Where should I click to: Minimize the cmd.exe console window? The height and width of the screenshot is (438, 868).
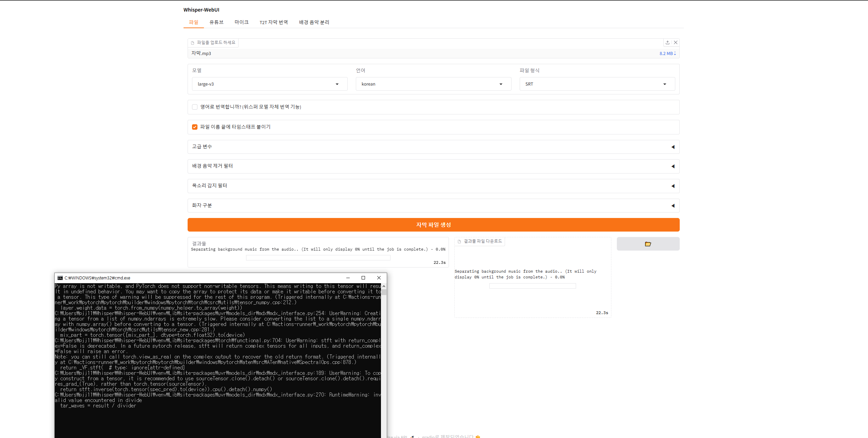point(348,278)
